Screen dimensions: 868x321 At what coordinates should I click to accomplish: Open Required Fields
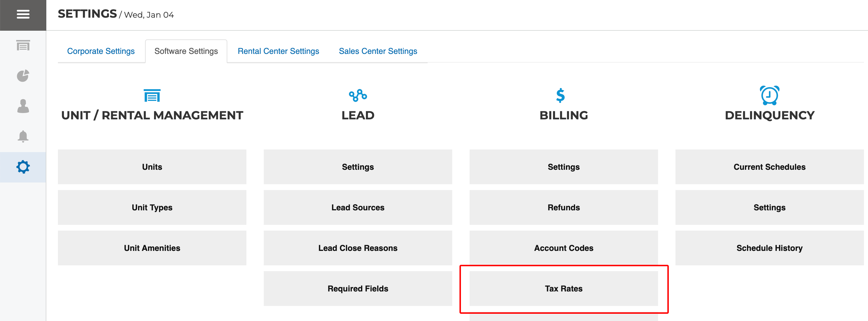[358, 289]
